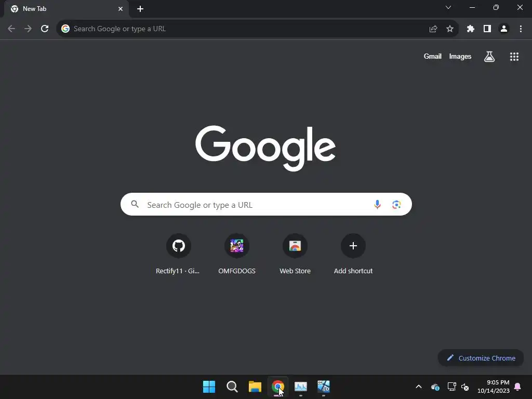
Task: Open the clock showing 9:05 PM
Action: (494, 387)
